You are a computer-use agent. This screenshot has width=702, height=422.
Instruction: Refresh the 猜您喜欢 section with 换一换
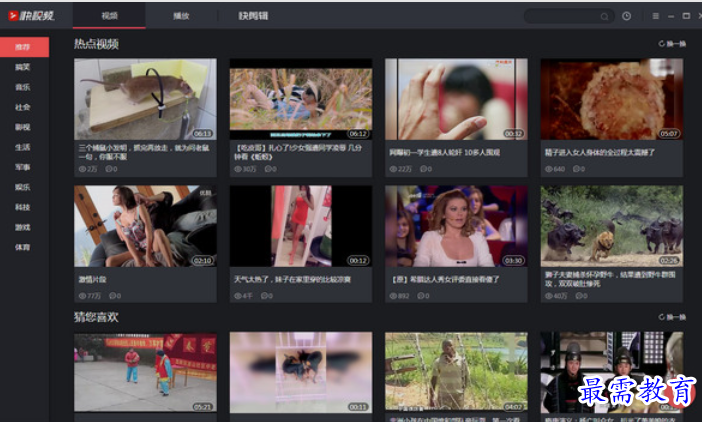pos(672,317)
